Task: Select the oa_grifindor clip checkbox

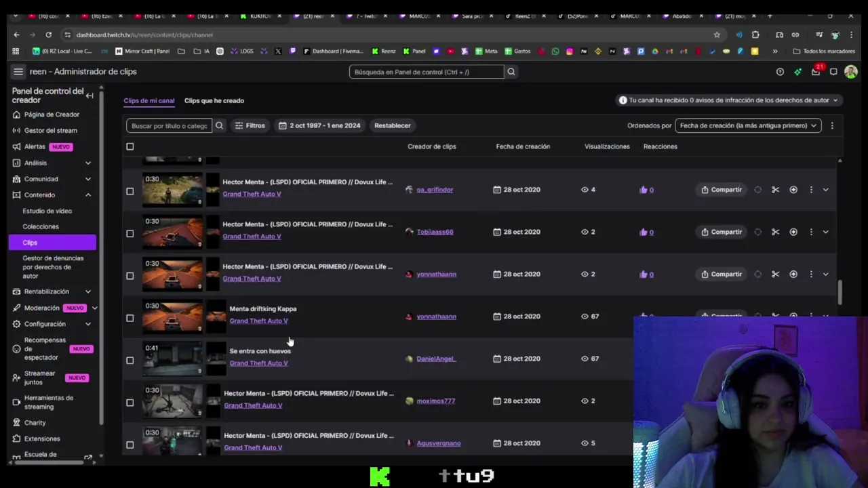Action: [130, 191]
